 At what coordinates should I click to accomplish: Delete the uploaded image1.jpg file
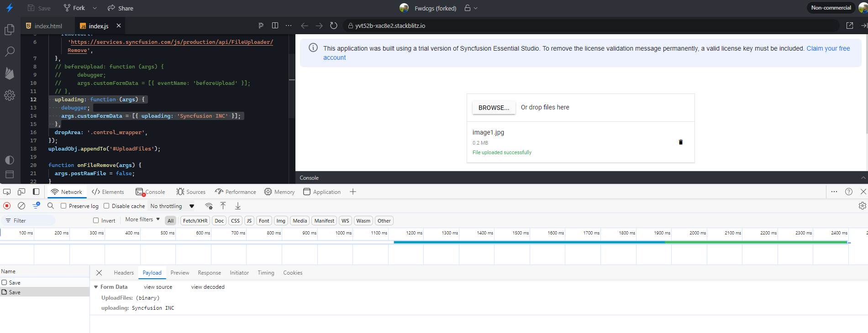[x=680, y=142]
